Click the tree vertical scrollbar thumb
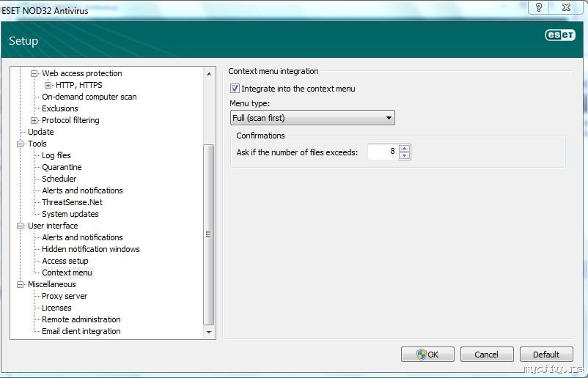This screenshot has height=378, width=588. 209,235
